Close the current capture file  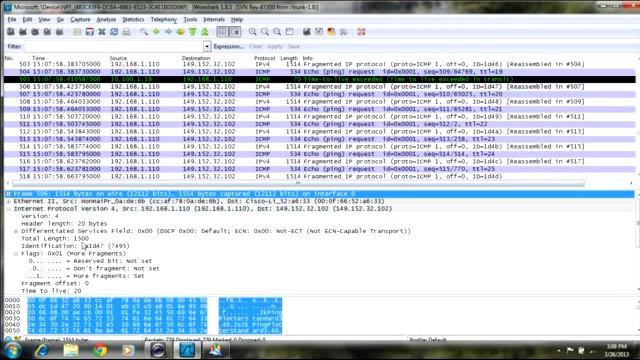click(102, 32)
